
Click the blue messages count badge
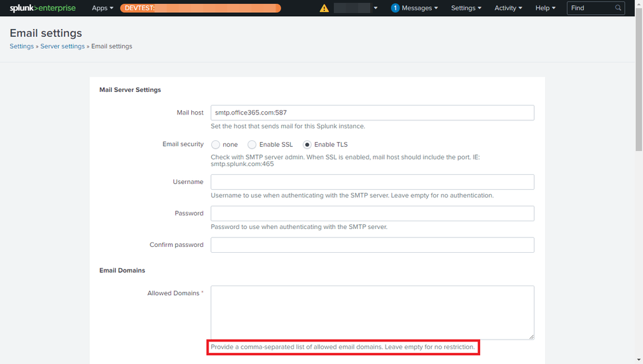(x=395, y=8)
